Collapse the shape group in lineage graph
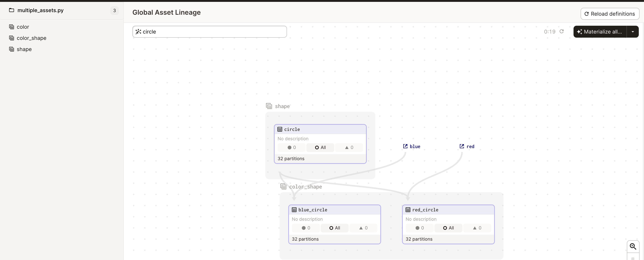The height and width of the screenshot is (260, 644). pos(282,106)
